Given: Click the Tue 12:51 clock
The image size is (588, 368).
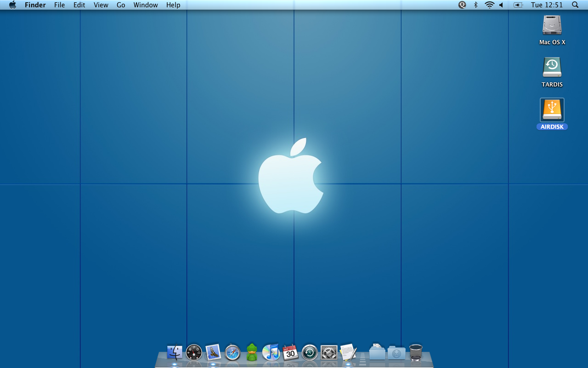Looking at the screenshot, I should coord(547,5).
